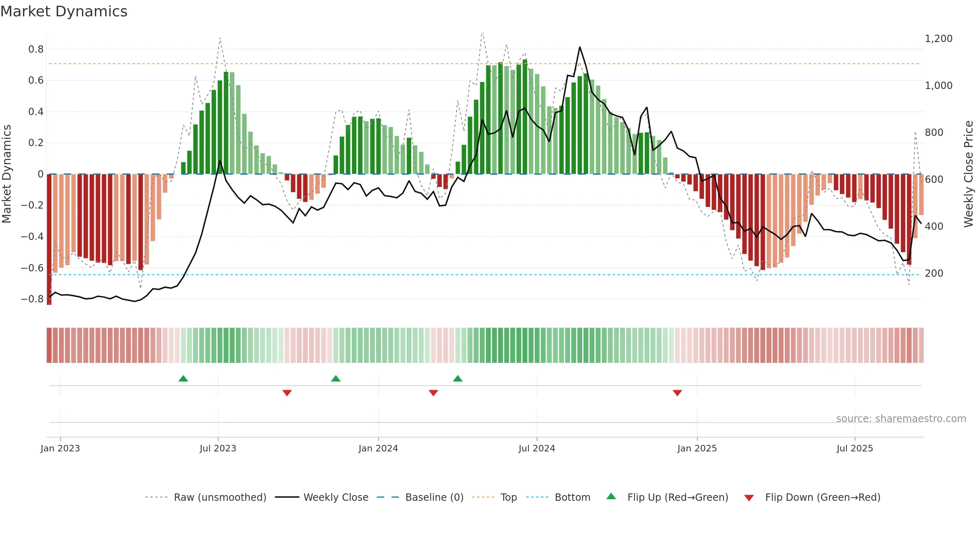Toggle the Bottom legend entry

[x=558, y=497]
